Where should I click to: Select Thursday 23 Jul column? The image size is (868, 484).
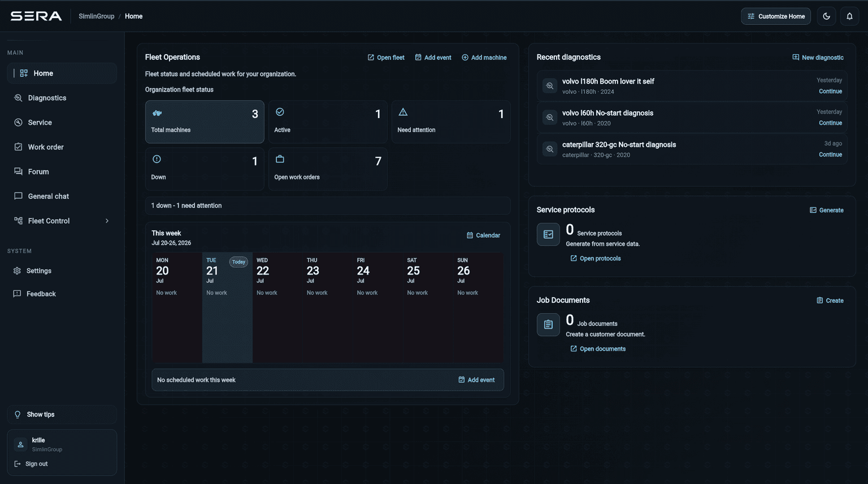(328, 307)
